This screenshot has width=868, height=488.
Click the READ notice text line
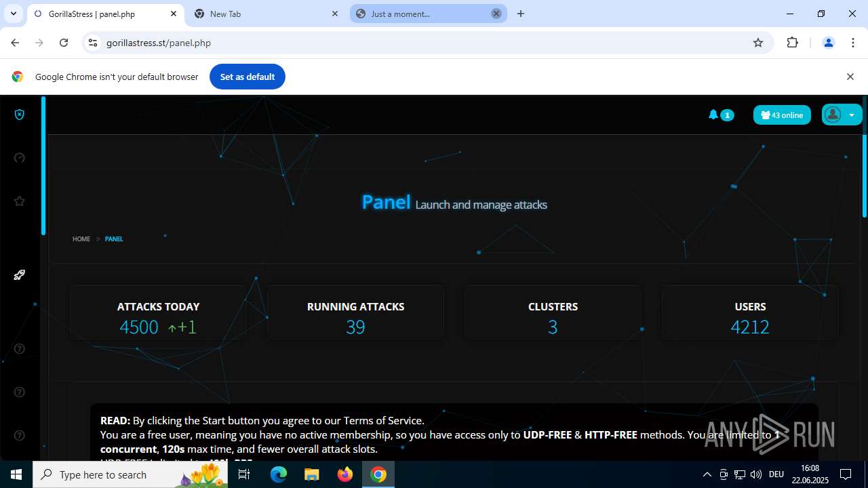(262, 420)
